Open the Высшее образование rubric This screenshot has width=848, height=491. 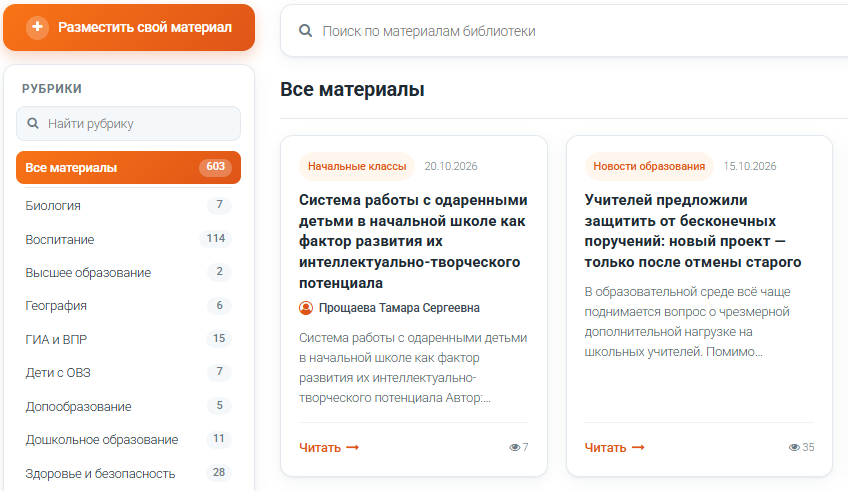(x=128, y=272)
